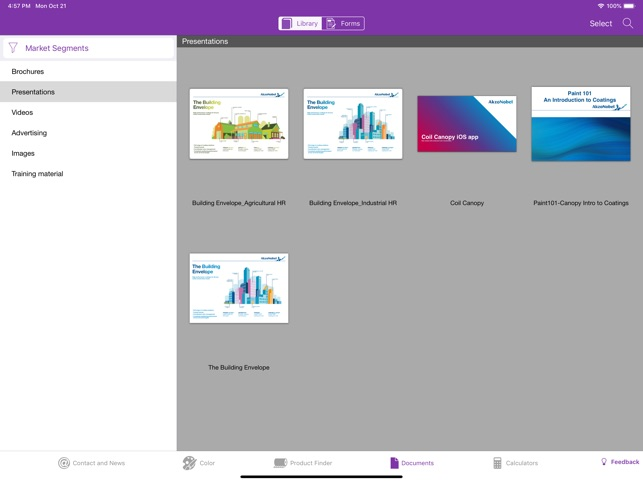Check the battery icon in status bar
643x482 pixels.
click(x=629, y=6)
